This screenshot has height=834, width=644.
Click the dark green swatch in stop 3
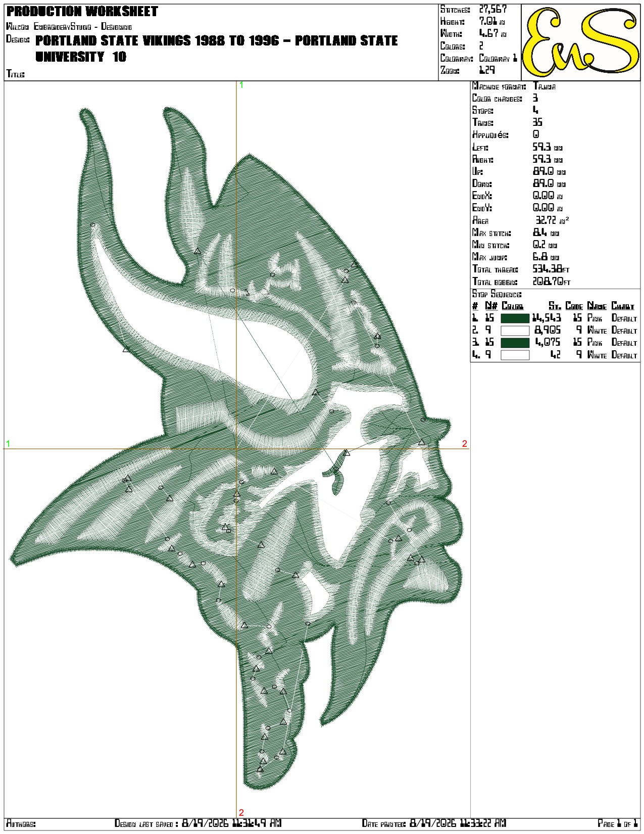(515, 343)
